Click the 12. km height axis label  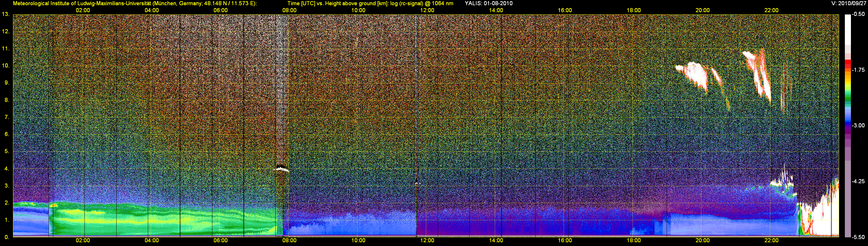click(x=6, y=31)
